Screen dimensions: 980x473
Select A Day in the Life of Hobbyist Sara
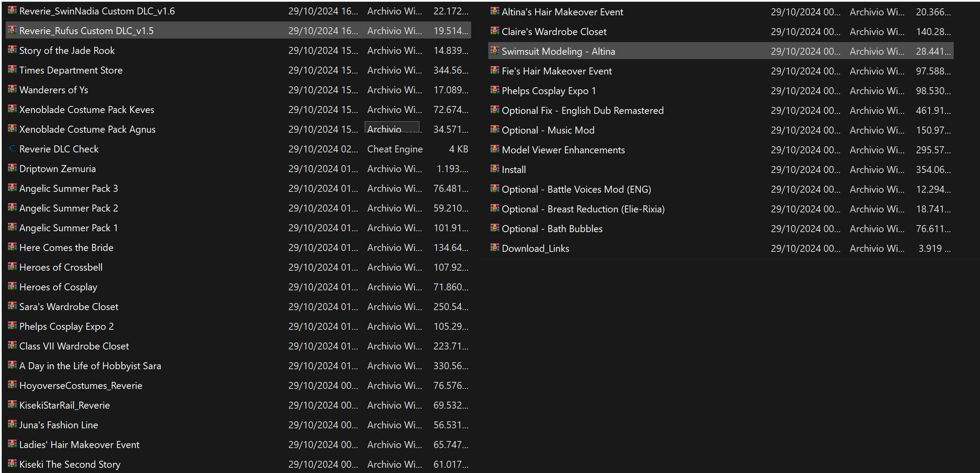[x=90, y=366]
